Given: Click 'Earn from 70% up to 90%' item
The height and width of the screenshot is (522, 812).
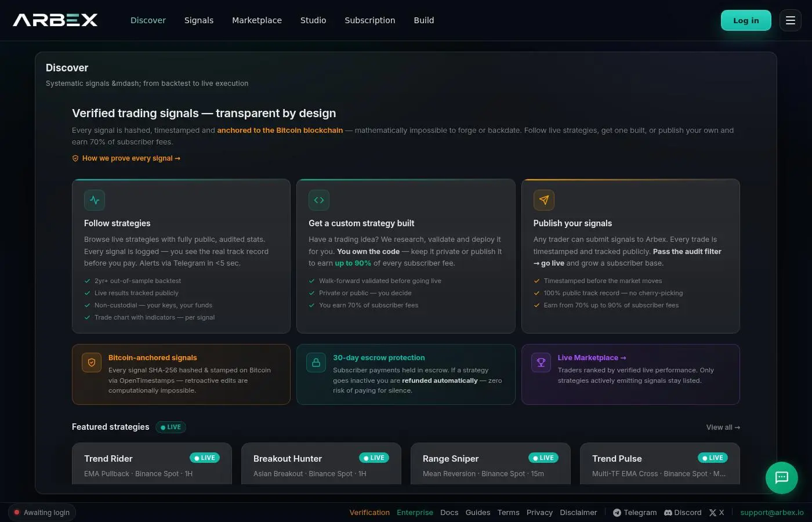Looking at the screenshot, I should pos(611,305).
